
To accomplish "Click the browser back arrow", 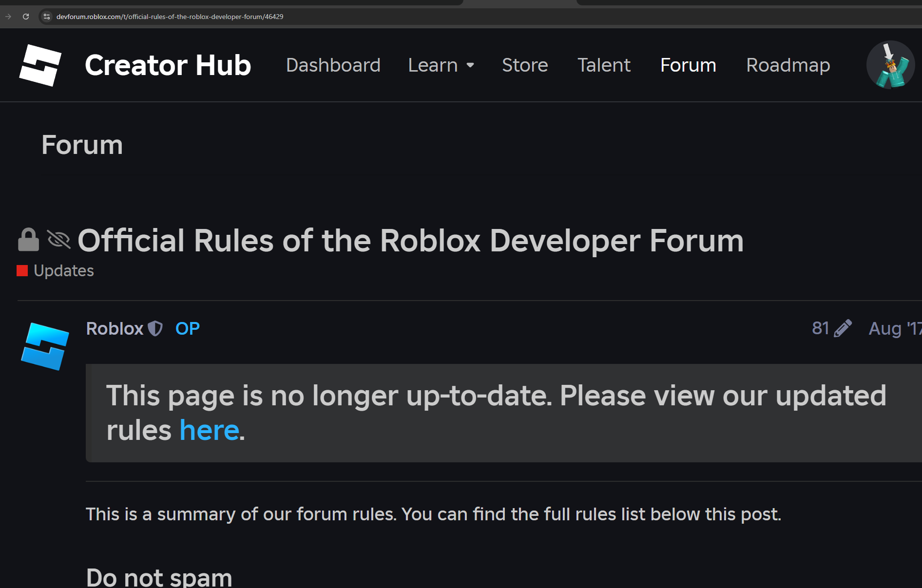I will point(8,16).
